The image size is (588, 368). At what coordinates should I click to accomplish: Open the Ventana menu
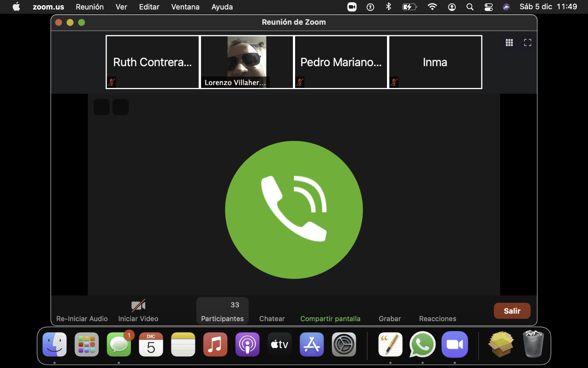click(x=185, y=7)
